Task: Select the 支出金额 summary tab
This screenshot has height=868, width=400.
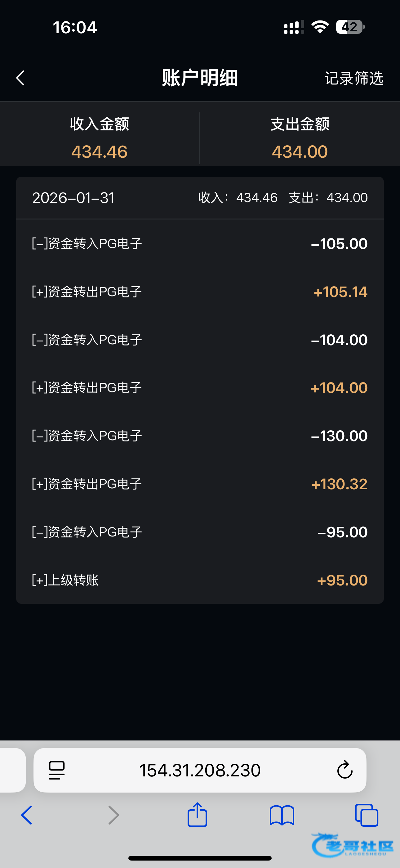Action: coord(300,138)
